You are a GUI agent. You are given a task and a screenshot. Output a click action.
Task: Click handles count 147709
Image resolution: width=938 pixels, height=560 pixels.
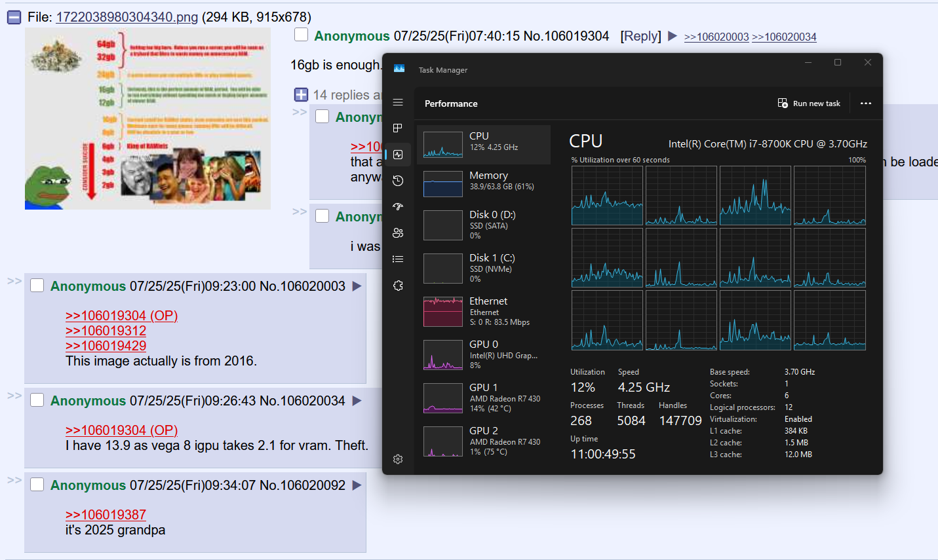coord(680,420)
